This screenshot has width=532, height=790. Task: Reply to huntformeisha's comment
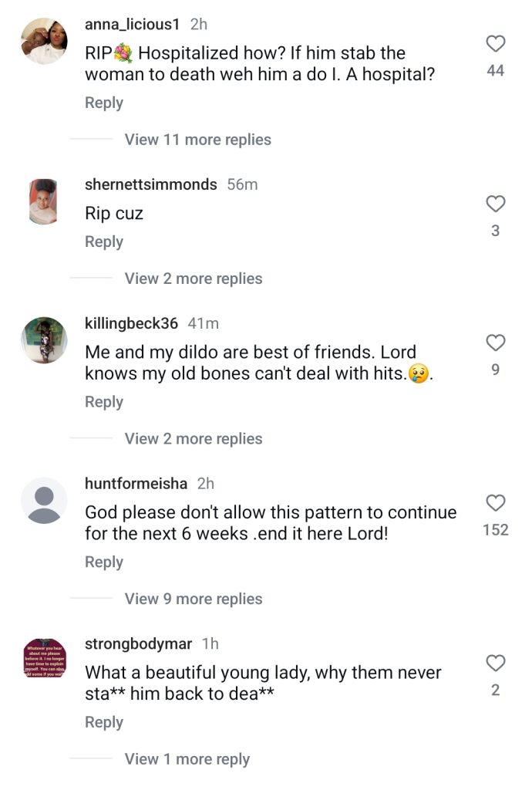[x=103, y=562]
